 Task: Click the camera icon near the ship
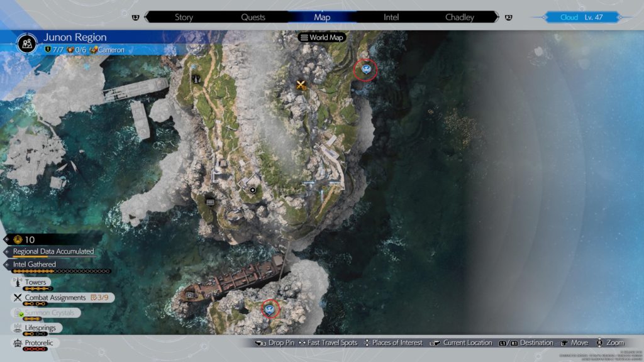click(189, 295)
